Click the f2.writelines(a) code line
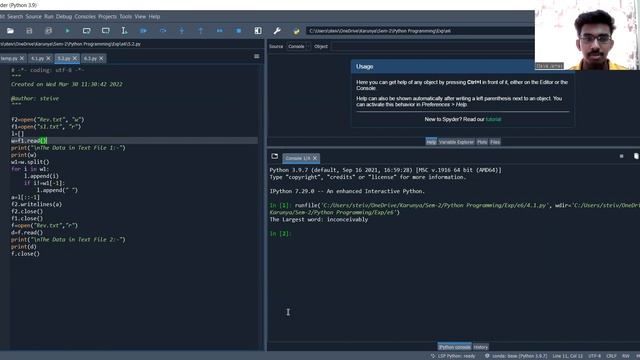This screenshot has height=360, width=640. [x=36, y=204]
